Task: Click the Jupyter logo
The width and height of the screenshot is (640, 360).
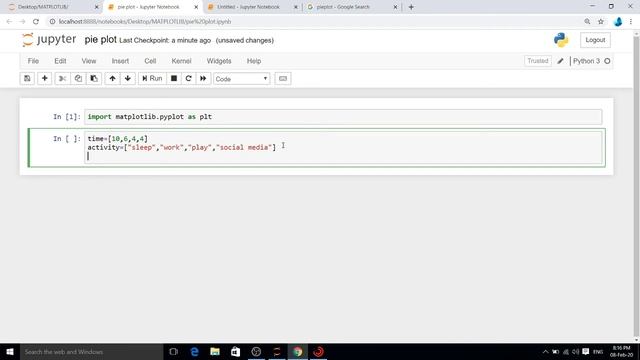Action: pos(49,40)
